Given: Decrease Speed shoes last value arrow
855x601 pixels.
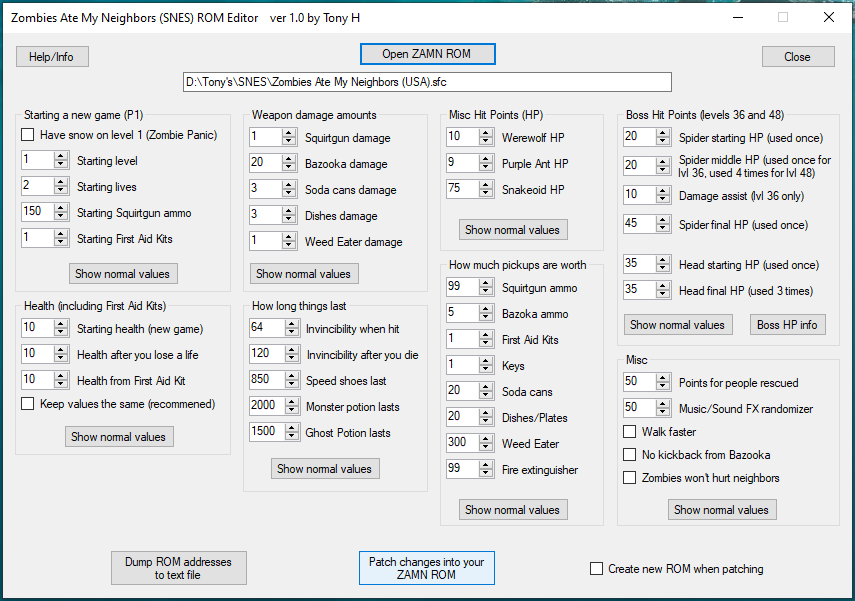Looking at the screenshot, I should [x=292, y=384].
